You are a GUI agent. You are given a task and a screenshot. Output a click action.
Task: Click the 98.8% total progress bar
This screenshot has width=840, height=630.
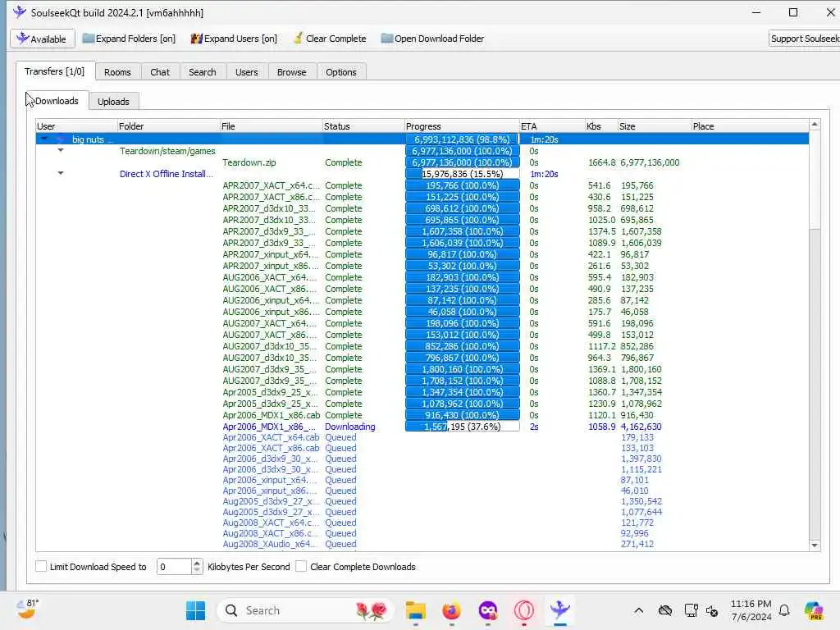tap(463, 139)
